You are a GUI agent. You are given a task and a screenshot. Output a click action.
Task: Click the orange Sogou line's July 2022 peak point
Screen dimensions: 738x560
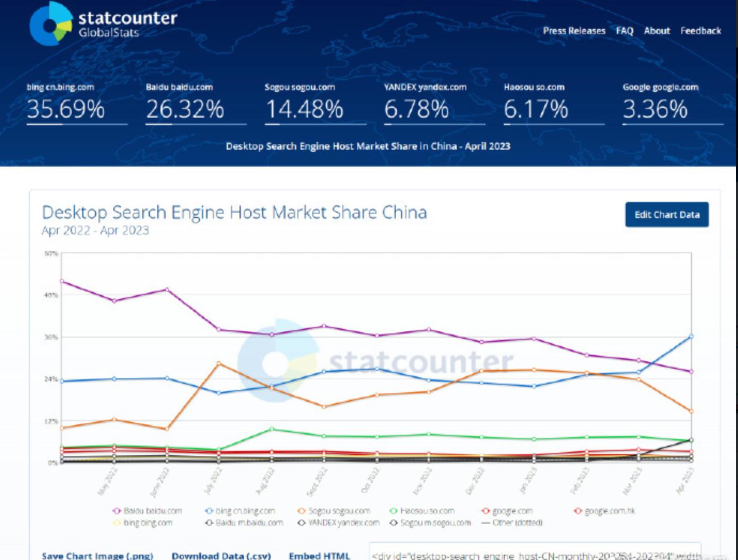[219, 363]
